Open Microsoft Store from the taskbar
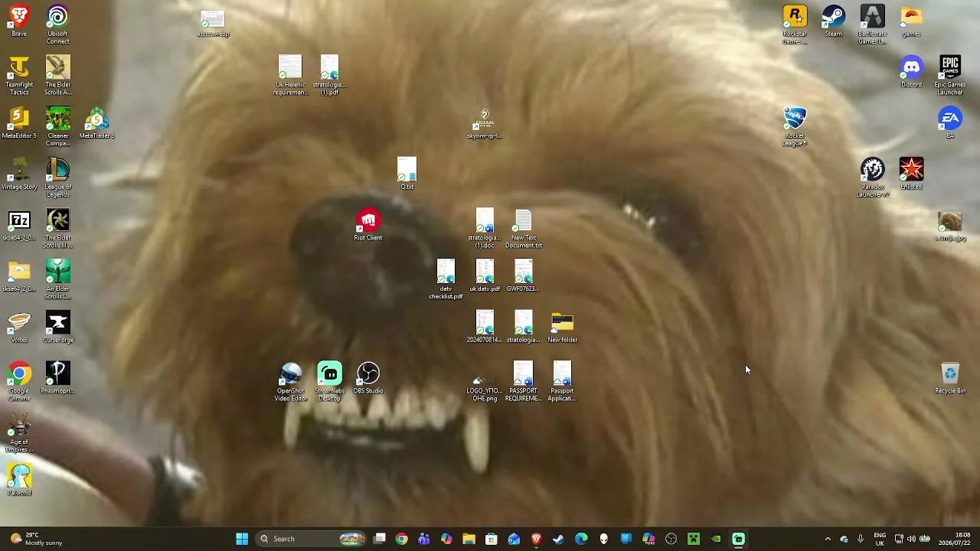 pos(492,539)
